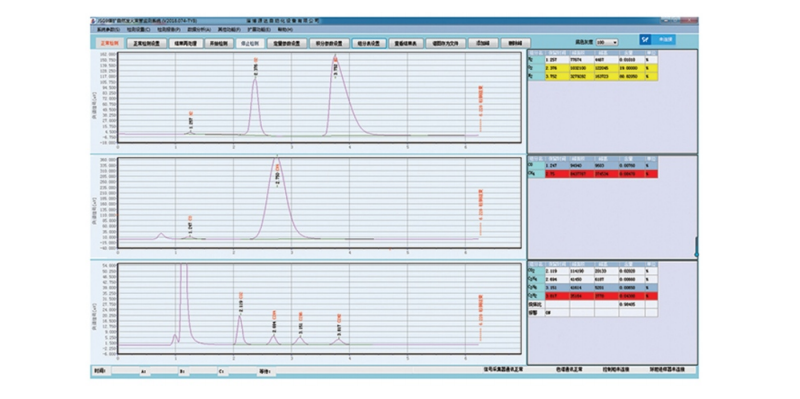Click the red-text 正常检测 toolbar button
The height and width of the screenshot is (399, 800).
[x=110, y=43]
